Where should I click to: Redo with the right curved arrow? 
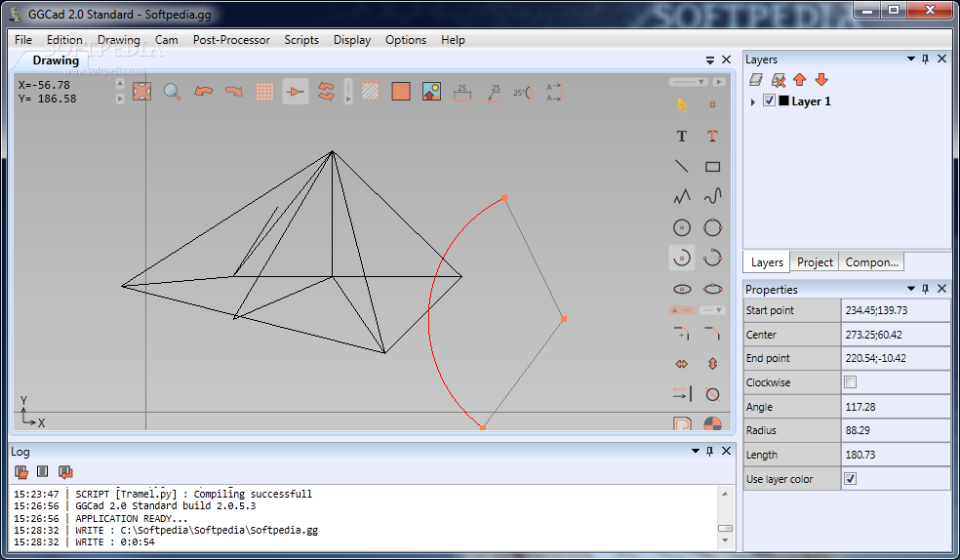234,92
